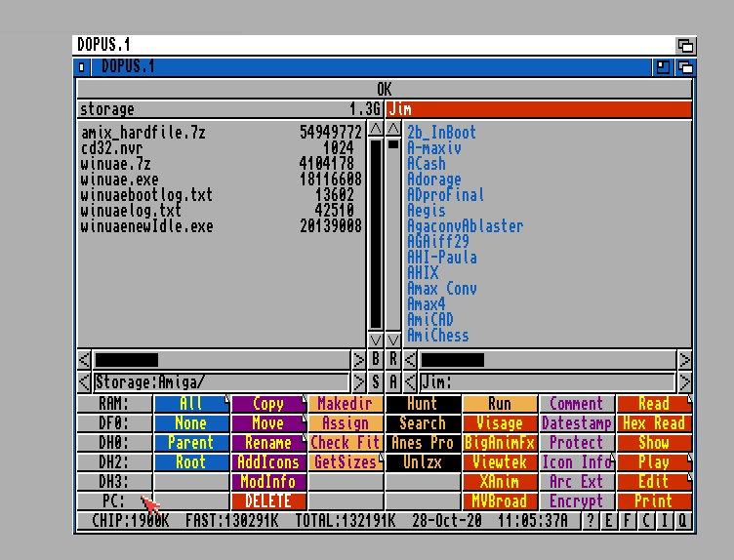Screen dimensions: 734x560
Task: Click the B button between file panes
Action: 376,359
